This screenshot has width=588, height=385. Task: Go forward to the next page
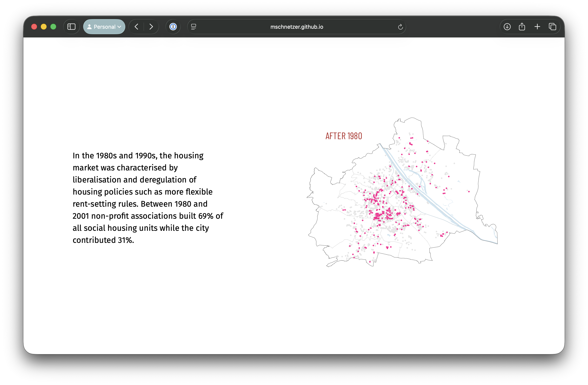(151, 27)
